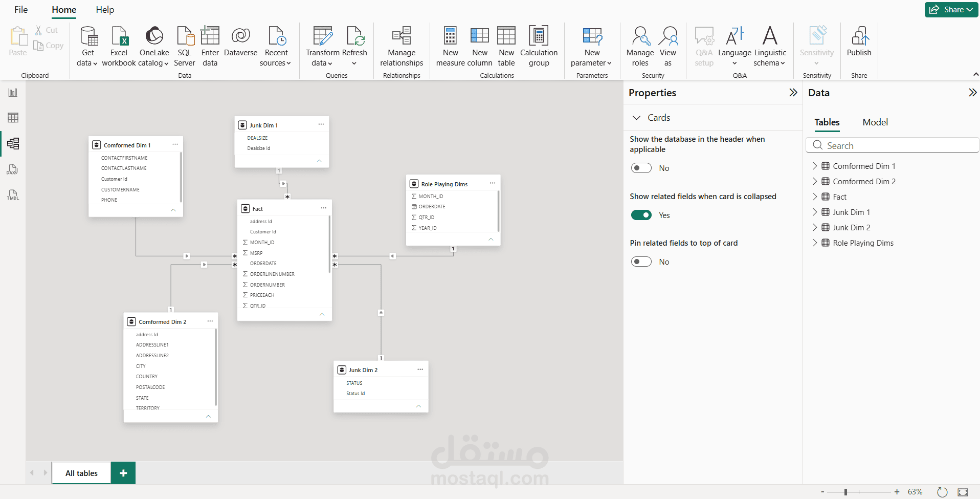Expand the Fact table in Data pane
Image resolution: width=980 pixels, height=499 pixels.
(815, 197)
